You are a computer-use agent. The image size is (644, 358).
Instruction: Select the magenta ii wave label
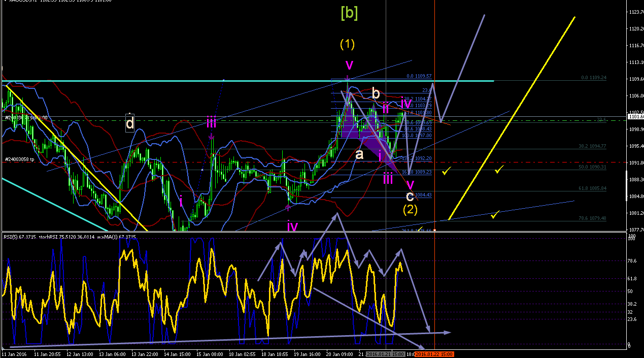tap(386, 107)
